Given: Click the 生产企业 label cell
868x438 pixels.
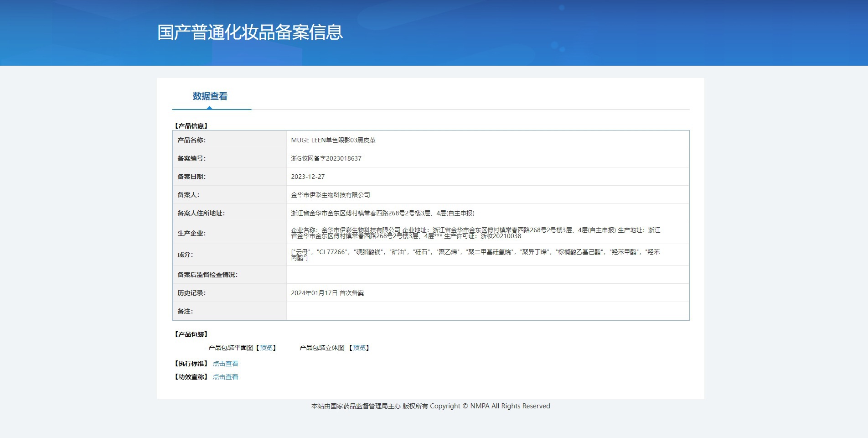Looking at the screenshot, I should point(229,233).
